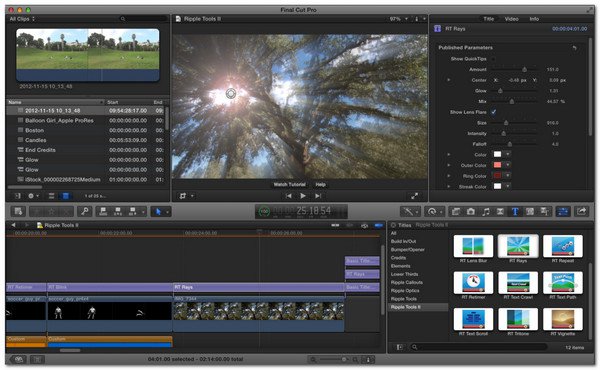Select the Credits titles category
The image size is (600, 370).
[398, 258]
